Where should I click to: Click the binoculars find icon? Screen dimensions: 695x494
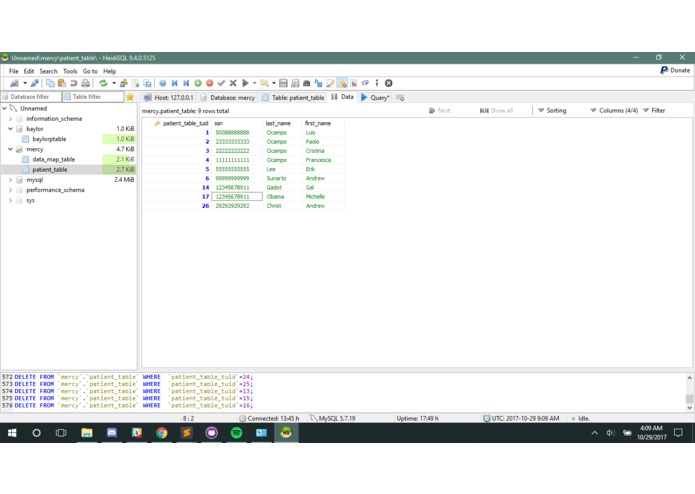(x=306, y=83)
